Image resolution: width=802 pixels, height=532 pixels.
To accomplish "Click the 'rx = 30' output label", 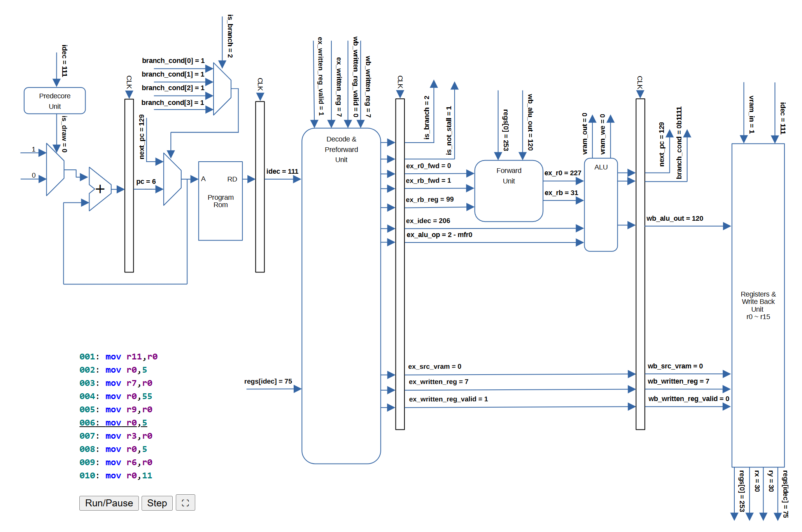I will click(x=757, y=481).
